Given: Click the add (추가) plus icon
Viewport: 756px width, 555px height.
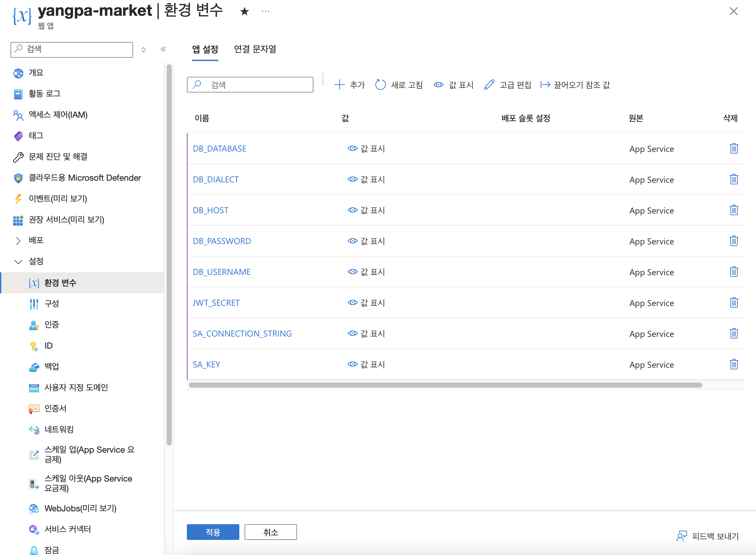Looking at the screenshot, I should [339, 85].
